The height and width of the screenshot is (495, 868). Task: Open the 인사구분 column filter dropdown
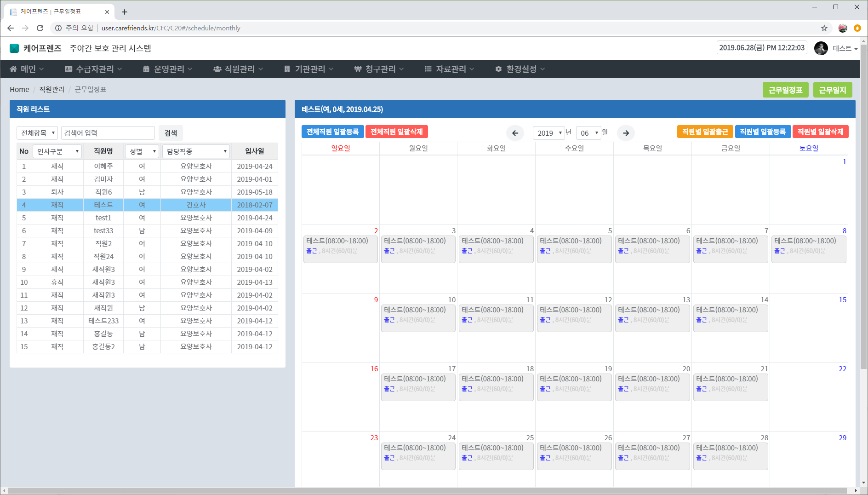tap(57, 151)
